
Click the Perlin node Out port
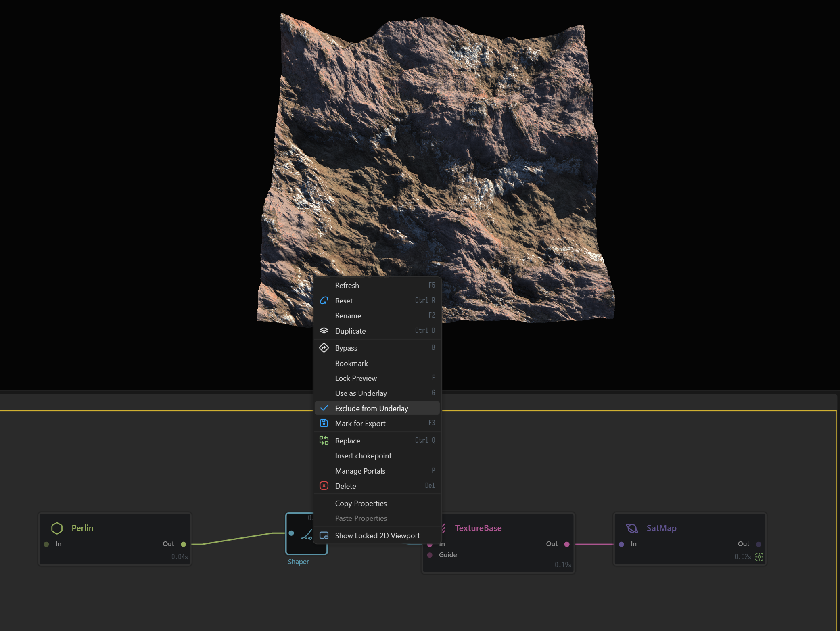[184, 544]
